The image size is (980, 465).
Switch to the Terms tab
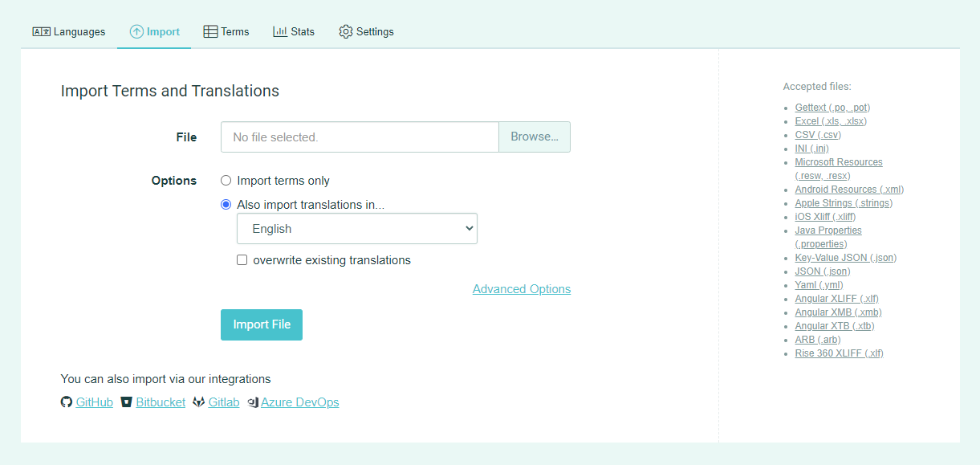[226, 32]
